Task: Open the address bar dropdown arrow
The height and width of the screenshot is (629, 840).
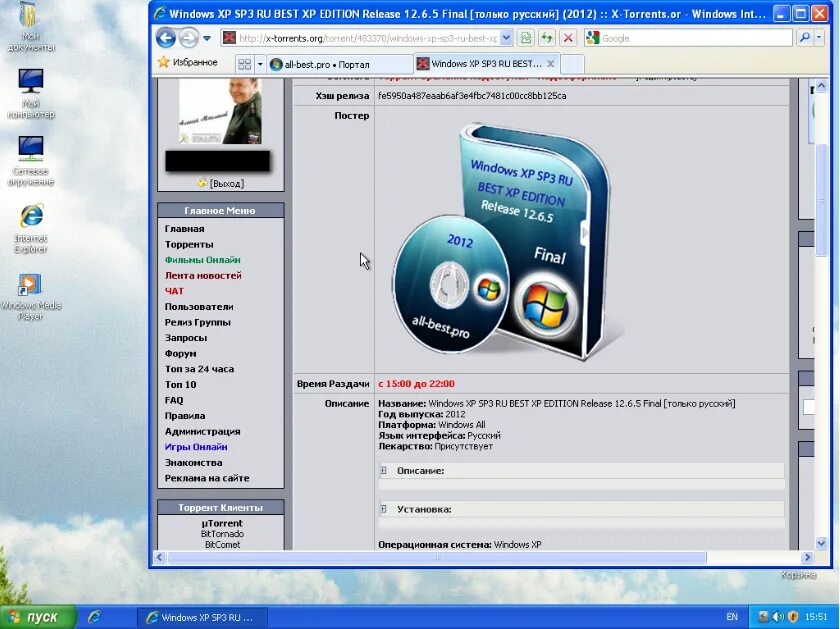Action: 505,37
